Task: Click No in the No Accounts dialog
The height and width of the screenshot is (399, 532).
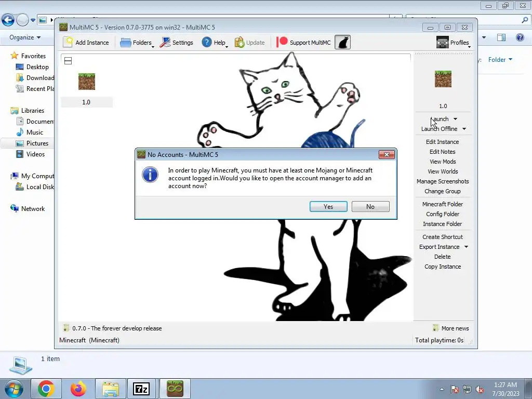Action: 370,207
